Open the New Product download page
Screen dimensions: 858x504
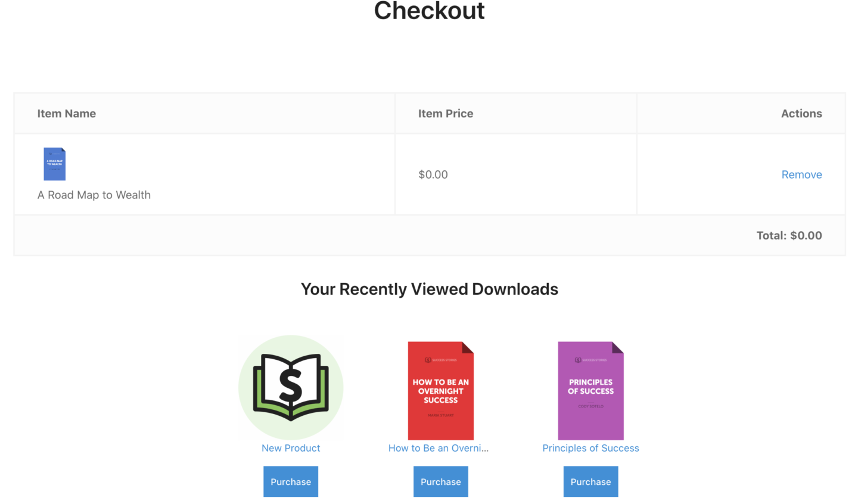pos(291,447)
